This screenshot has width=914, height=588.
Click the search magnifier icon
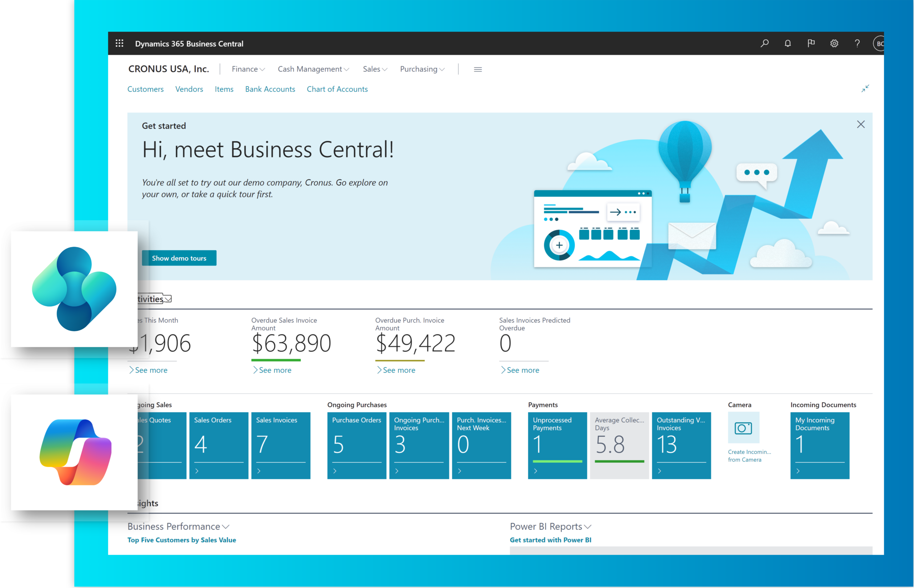coord(765,43)
